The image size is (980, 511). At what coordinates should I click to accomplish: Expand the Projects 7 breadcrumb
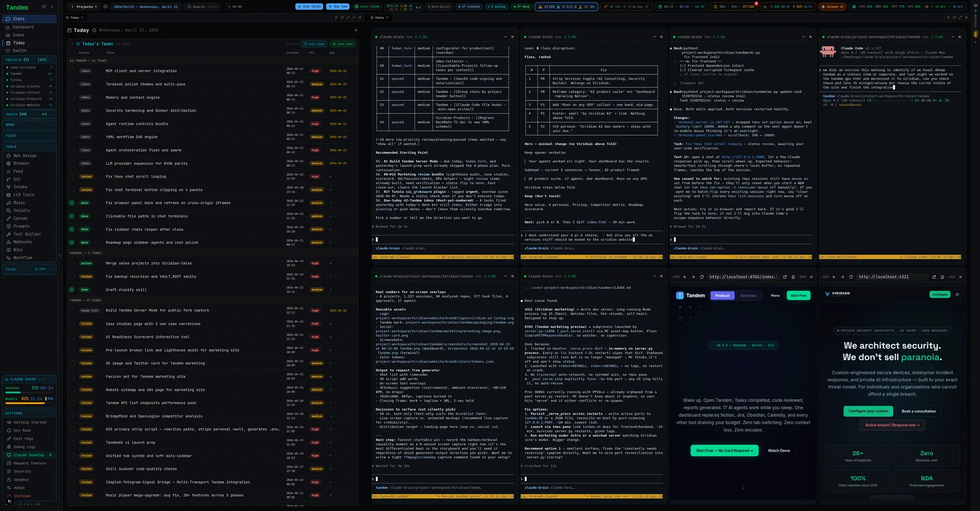tap(83, 7)
